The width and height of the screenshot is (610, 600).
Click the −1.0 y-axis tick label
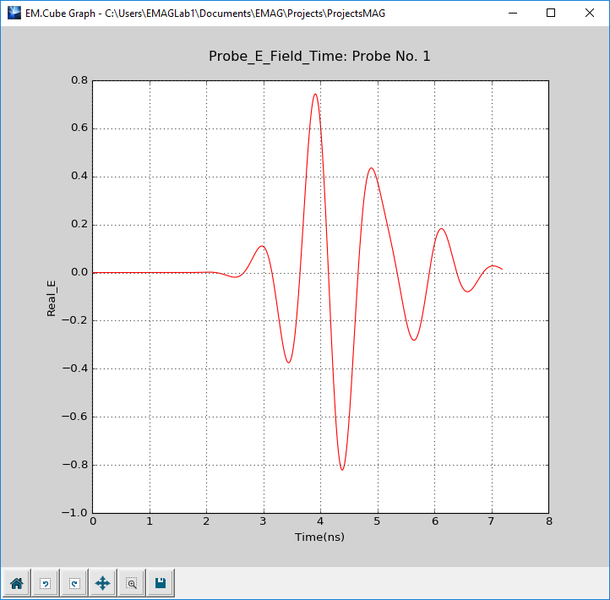(x=74, y=513)
